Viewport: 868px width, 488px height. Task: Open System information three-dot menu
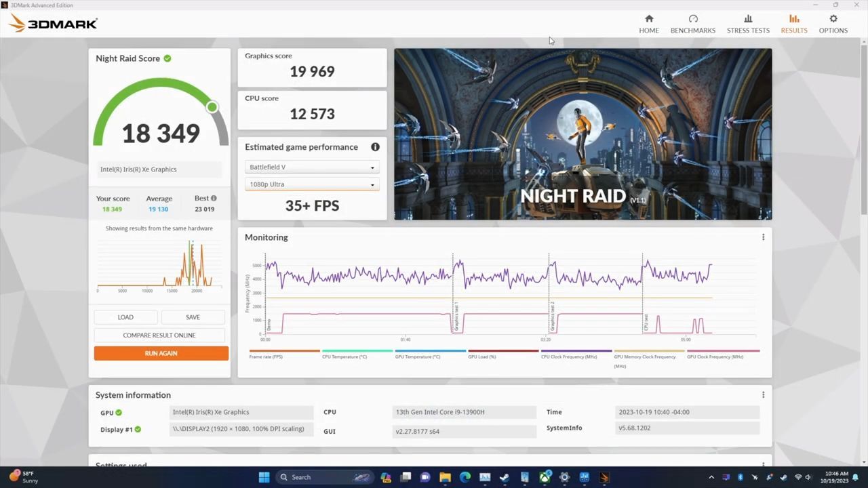[763, 395]
